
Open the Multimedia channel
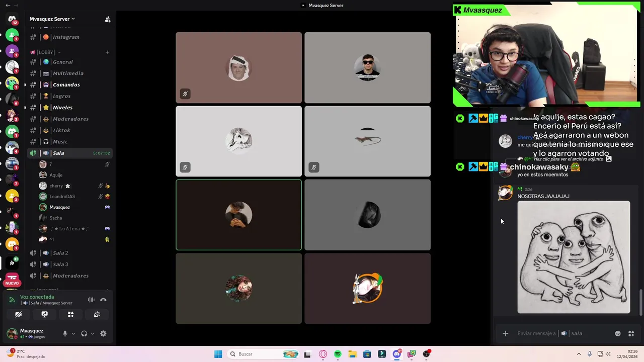click(x=70, y=73)
